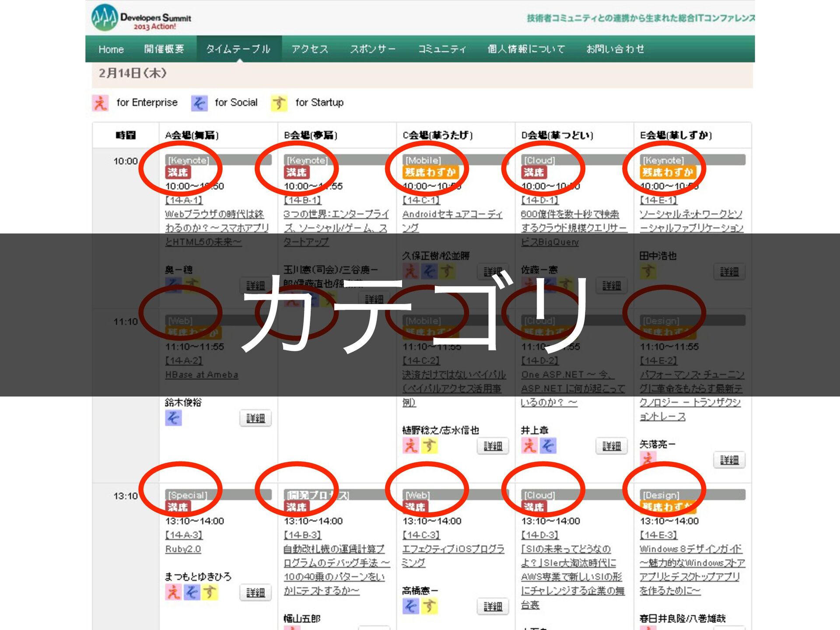Open session code link 【14-D-1】
The height and width of the screenshot is (630, 840).
pyautogui.click(x=540, y=200)
